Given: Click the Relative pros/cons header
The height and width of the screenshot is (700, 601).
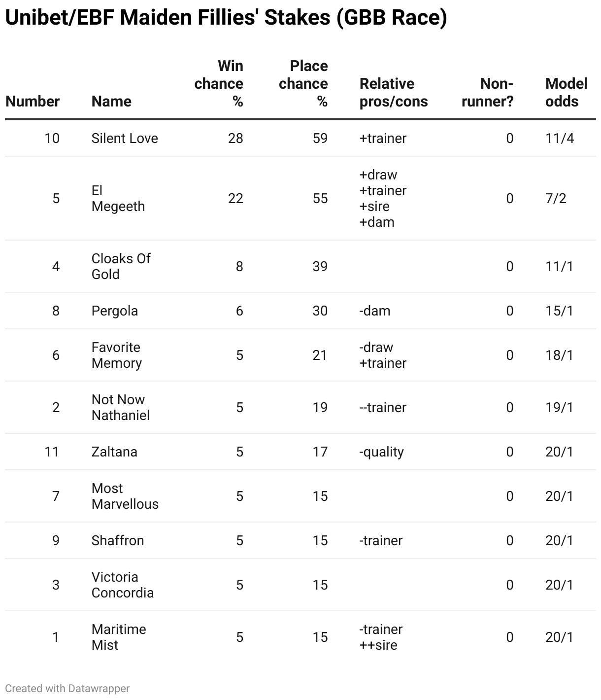Looking at the screenshot, I should pyautogui.click(x=394, y=92).
